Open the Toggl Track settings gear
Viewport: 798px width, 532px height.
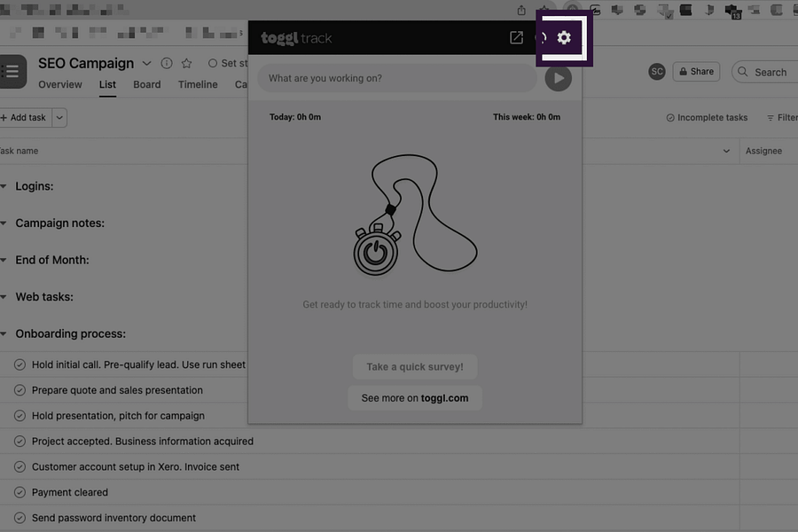click(x=564, y=37)
